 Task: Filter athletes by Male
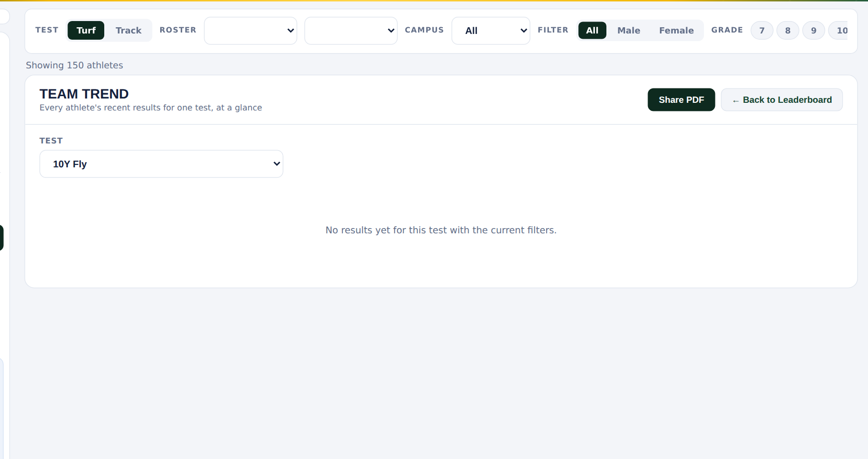[x=628, y=31]
